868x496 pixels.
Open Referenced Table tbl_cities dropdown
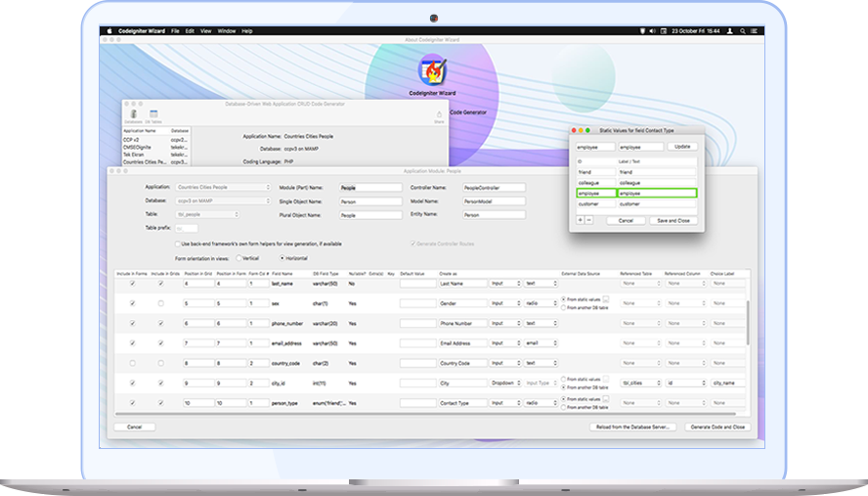[641, 383]
